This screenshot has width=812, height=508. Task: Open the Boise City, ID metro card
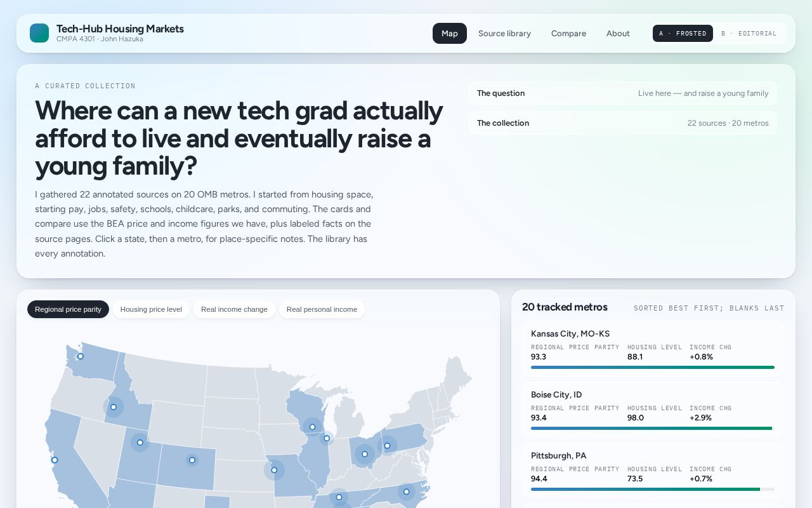(x=653, y=410)
